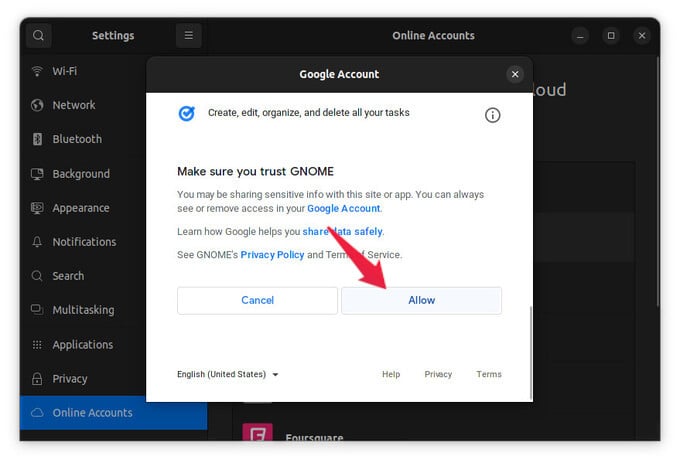The image size is (680, 463).
Task: Click 'Create, edit, organize, and delete all your tasks' text
Action: coord(309,113)
